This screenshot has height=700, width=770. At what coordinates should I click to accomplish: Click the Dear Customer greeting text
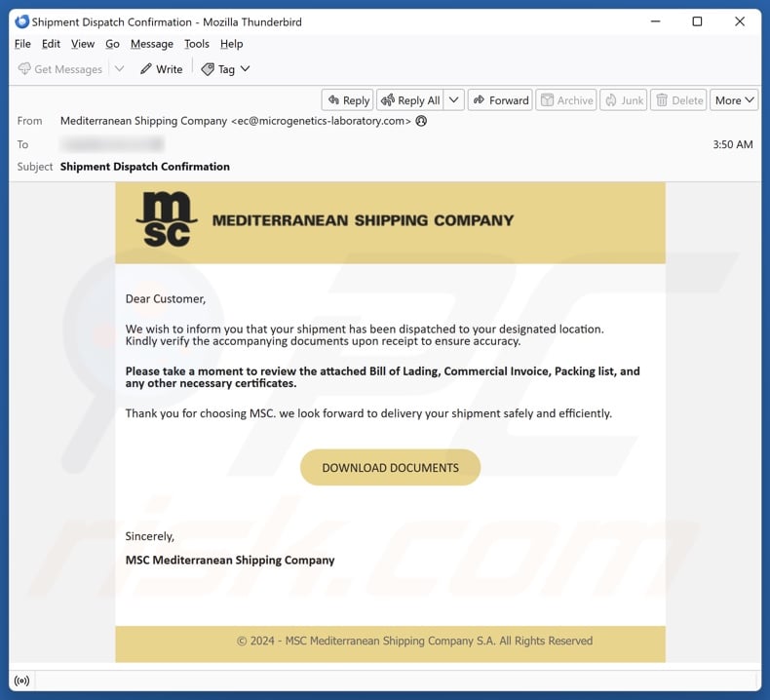click(x=166, y=298)
